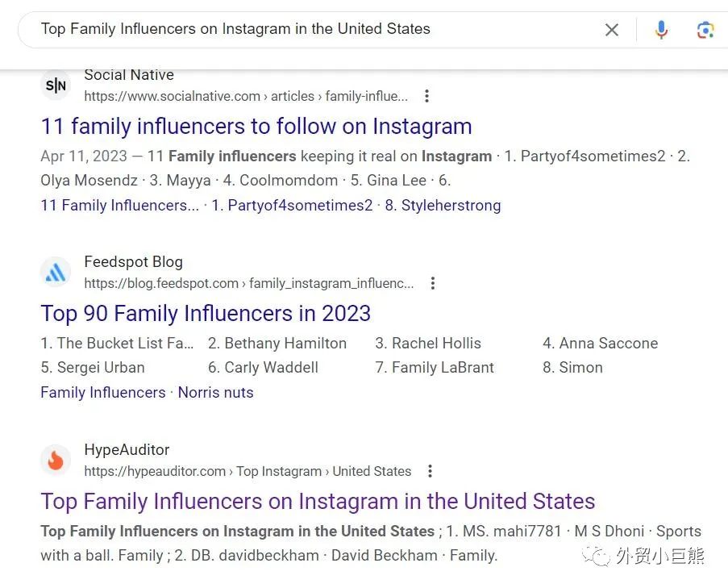Open 'Top 90 Family Influencers in 2023' result
Screen dimensions: 728x588
[x=206, y=314]
